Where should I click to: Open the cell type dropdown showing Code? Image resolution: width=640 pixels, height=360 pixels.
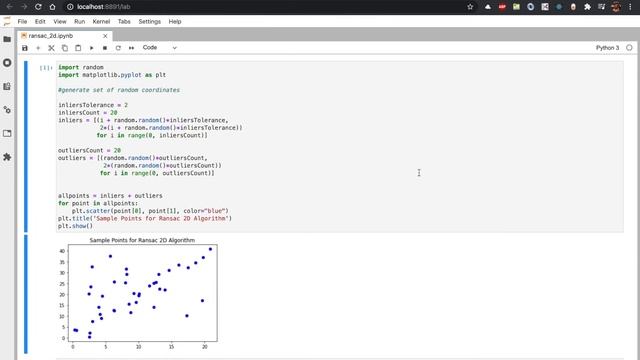click(x=160, y=48)
